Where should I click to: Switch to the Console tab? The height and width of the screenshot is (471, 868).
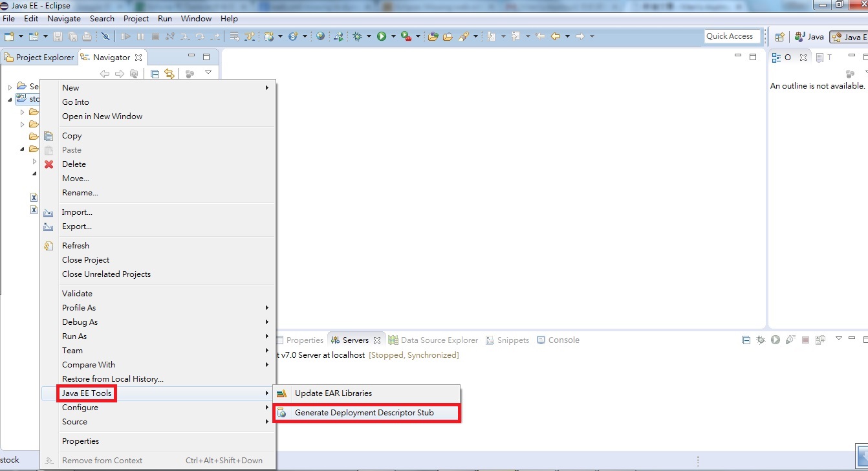click(557, 340)
